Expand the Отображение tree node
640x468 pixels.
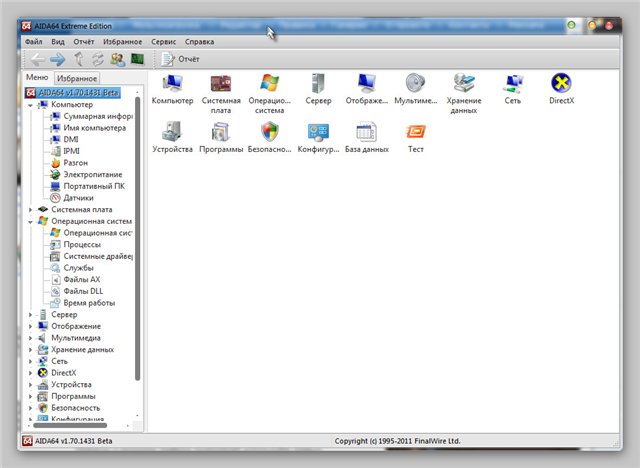tap(30, 326)
